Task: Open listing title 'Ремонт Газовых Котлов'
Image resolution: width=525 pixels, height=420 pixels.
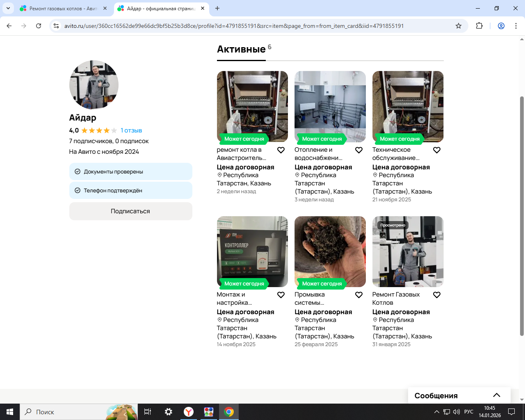Action: coord(396,299)
